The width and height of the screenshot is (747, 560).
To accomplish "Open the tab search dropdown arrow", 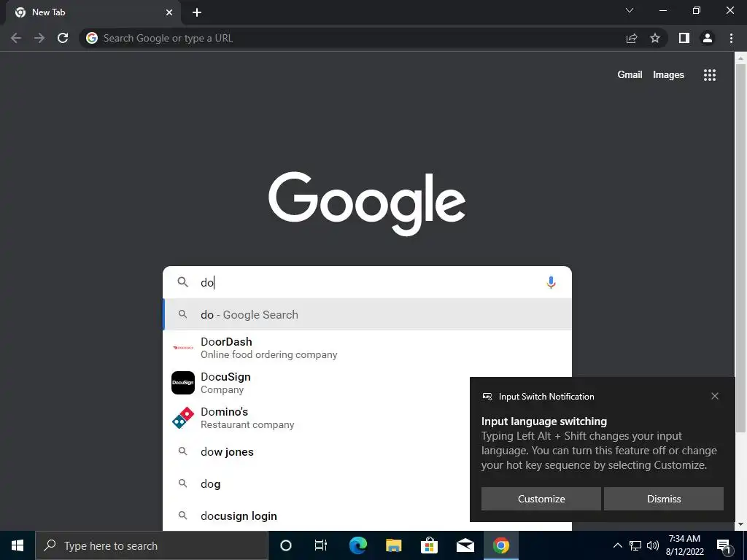I will tap(630, 10).
